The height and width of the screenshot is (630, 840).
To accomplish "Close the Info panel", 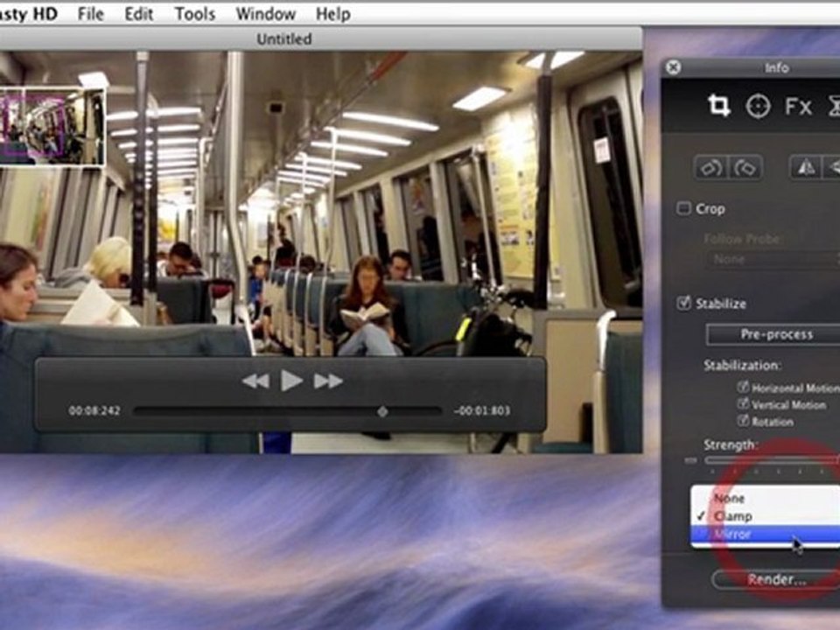I will coord(674,67).
